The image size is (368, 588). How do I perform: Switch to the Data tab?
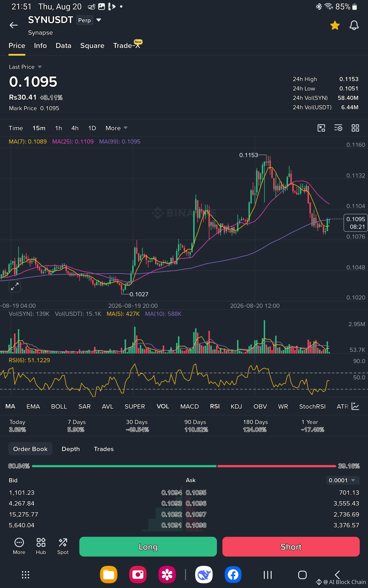pyautogui.click(x=63, y=46)
